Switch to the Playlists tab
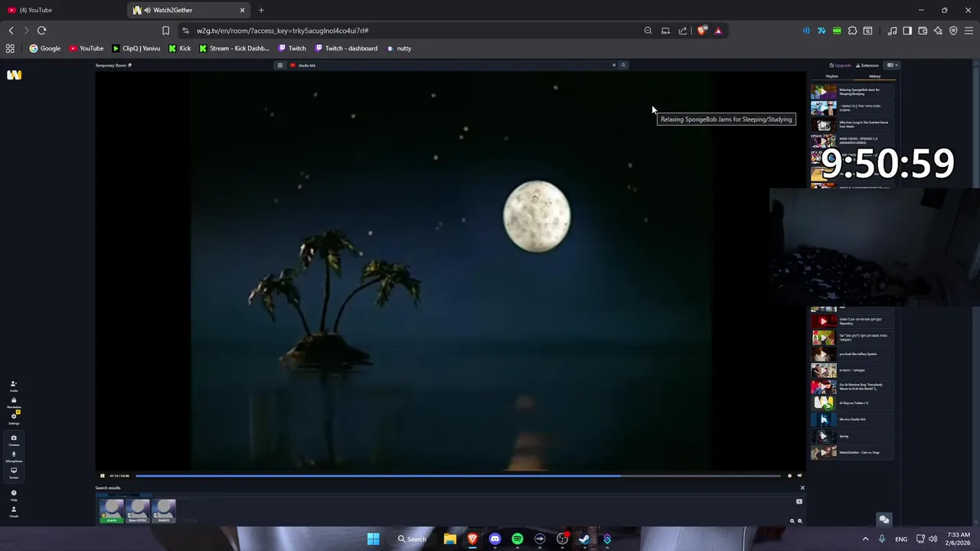The width and height of the screenshot is (980, 551). tap(831, 77)
